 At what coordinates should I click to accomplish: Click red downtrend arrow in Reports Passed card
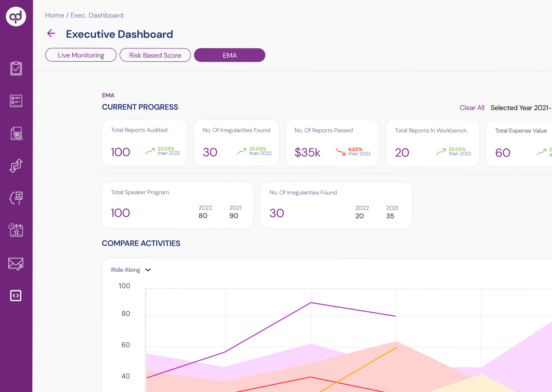(341, 152)
